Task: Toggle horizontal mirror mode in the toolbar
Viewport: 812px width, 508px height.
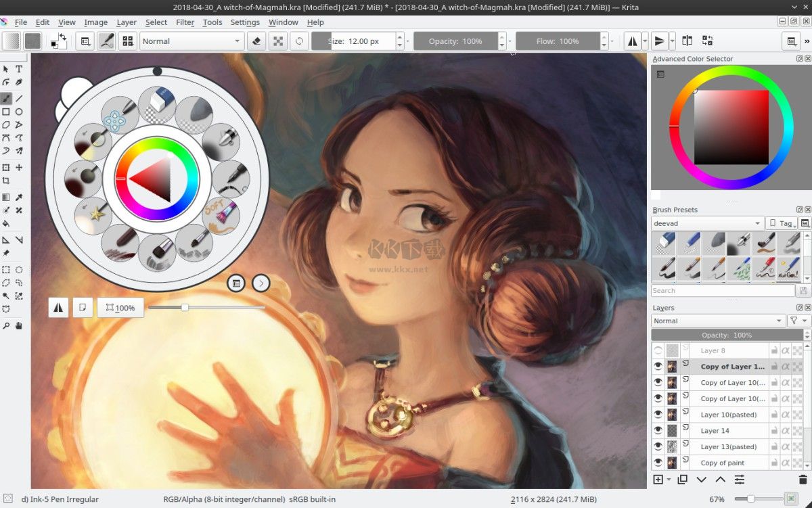Action: point(633,41)
